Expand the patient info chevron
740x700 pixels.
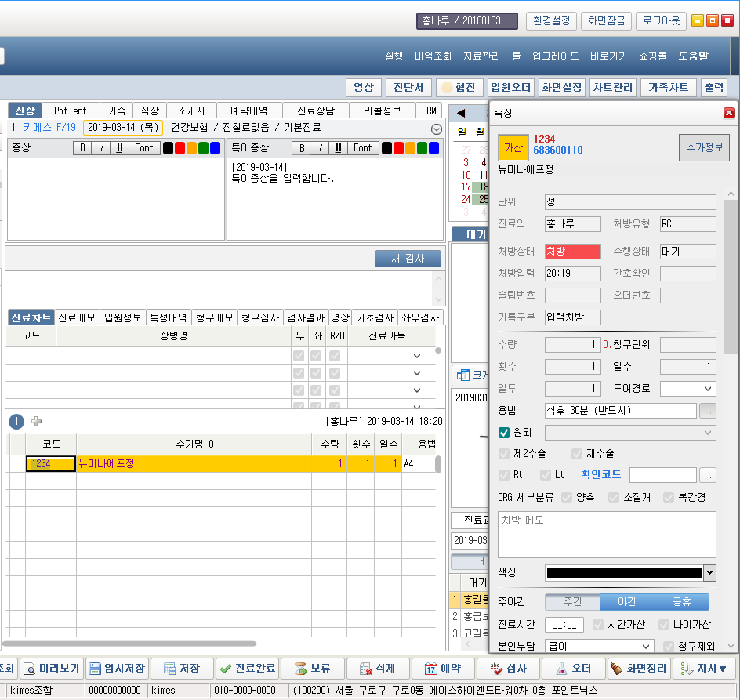(437, 129)
